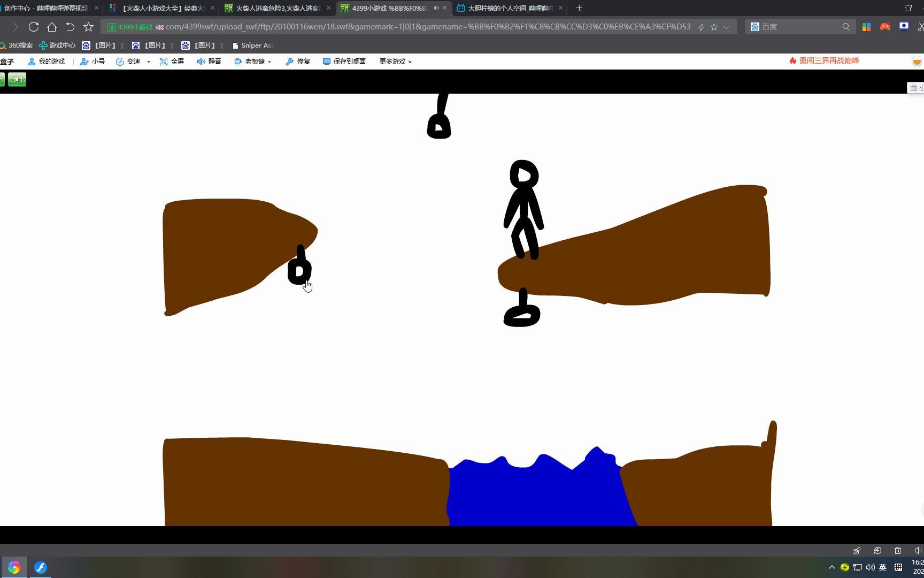The width and height of the screenshot is (924, 578).
Task: Click the undo close-tab arrow icon
Action: 70,27
